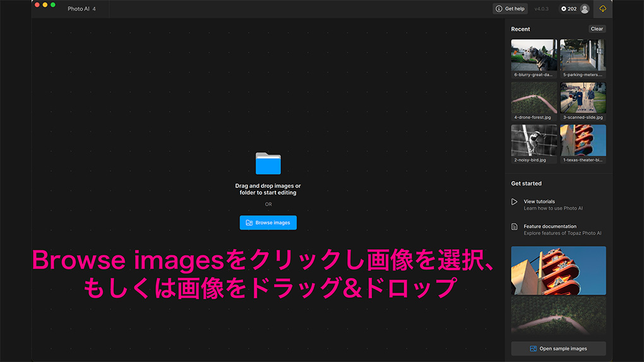Viewport: 644px width, 362px height.
Task: Open recent image 2-noisy-bird.jpg
Action: coord(534,144)
